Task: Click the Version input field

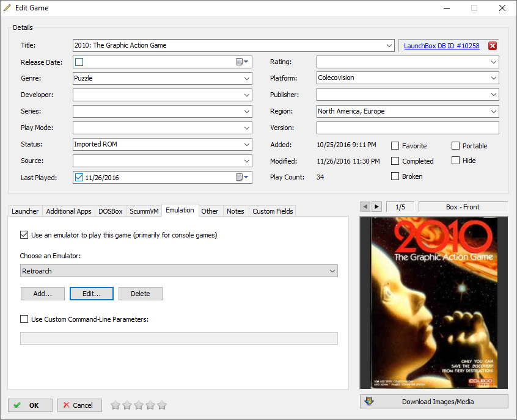Action: click(x=408, y=128)
